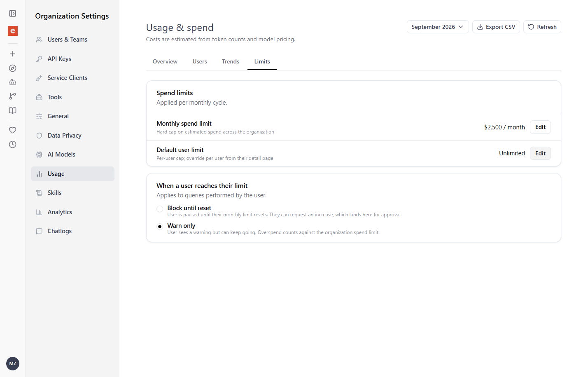The image size is (588, 377).
Task: Open the Usage sidebar item
Action: point(72,174)
